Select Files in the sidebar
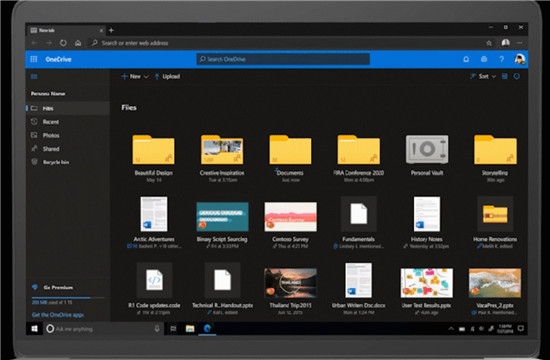 pyautogui.click(x=68, y=108)
